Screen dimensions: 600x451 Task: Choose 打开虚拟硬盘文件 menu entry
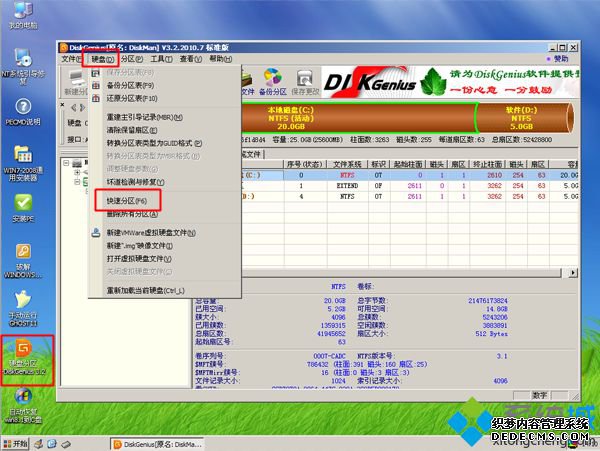click(165, 259)
